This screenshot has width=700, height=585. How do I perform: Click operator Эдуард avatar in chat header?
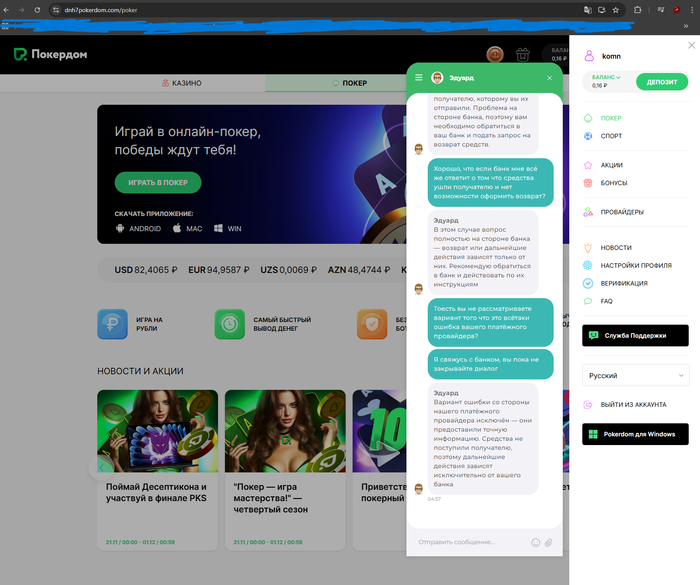[437, 78]
